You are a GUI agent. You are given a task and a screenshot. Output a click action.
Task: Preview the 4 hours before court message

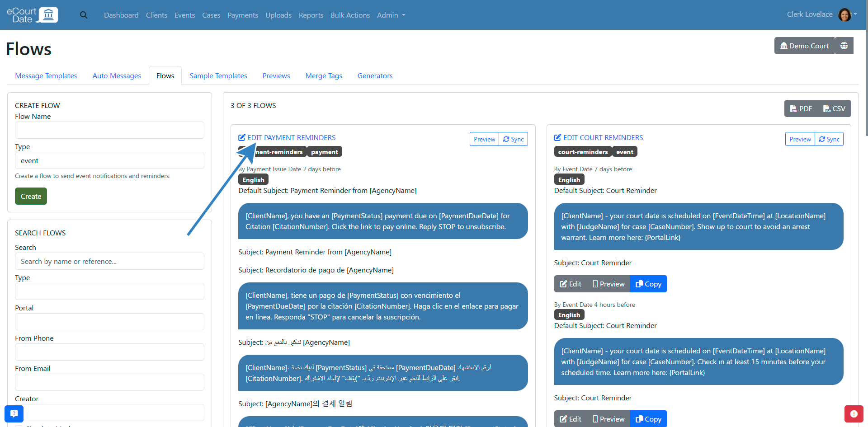(x=609, y=419)
